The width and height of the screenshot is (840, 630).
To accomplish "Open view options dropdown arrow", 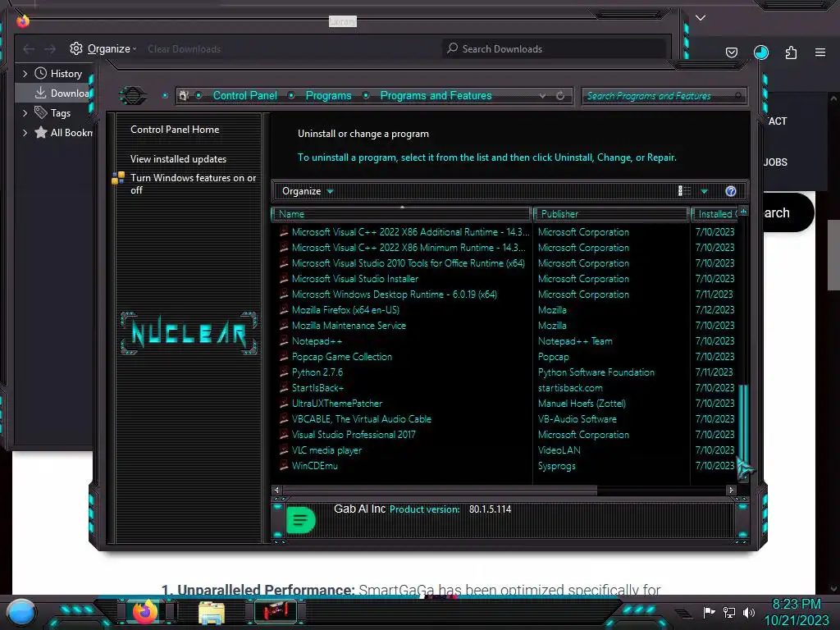I will [705, 191].
